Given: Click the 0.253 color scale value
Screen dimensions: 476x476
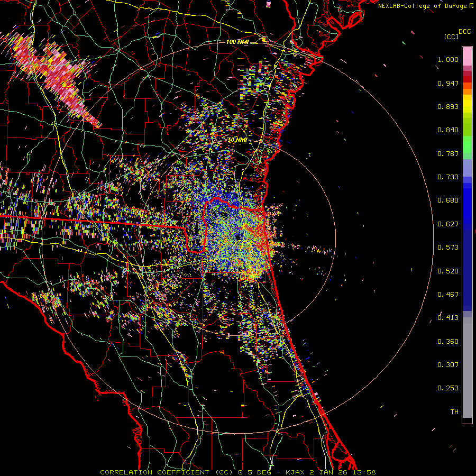Looking at the screenshot, I should coord(448,388).
